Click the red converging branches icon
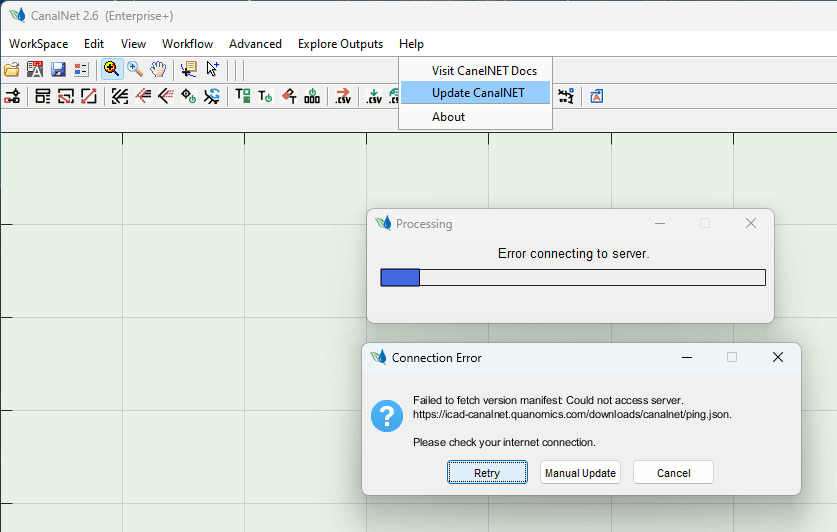Image resolution: width=837 pixels, height=532 pixels. coord(143,97)
